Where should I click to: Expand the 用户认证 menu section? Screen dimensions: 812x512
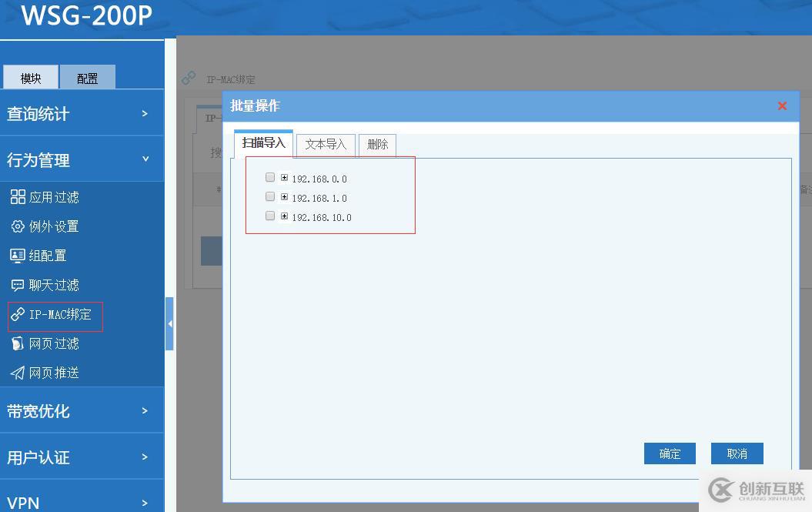point(82,457)
